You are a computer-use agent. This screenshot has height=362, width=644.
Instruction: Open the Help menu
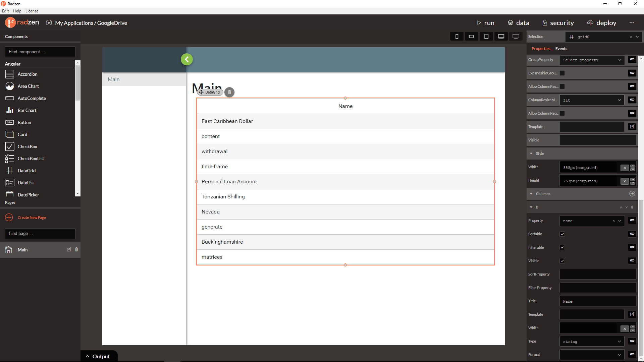(x=17, y=11)
